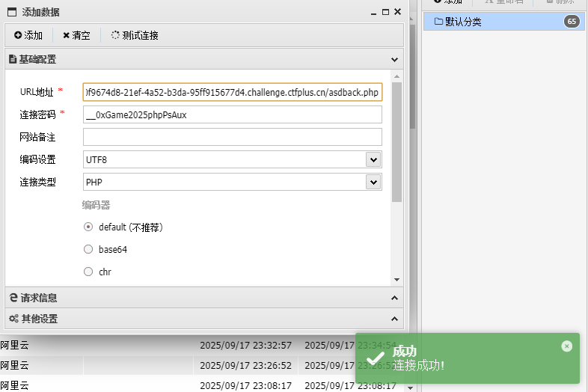Click the form's vertical scrollbar
Image resolution: width=588 pixels, height=392 pixels.
(397, 142)
